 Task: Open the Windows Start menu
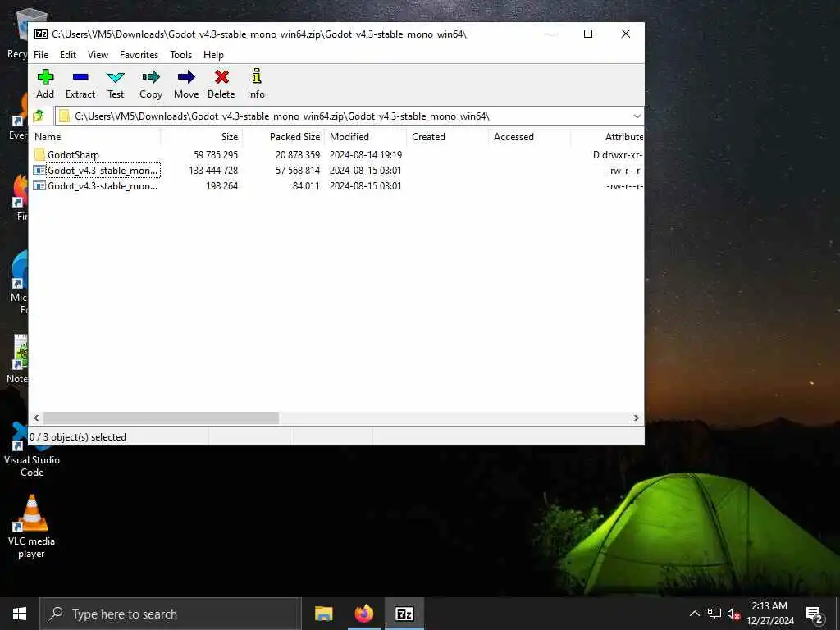20,614
